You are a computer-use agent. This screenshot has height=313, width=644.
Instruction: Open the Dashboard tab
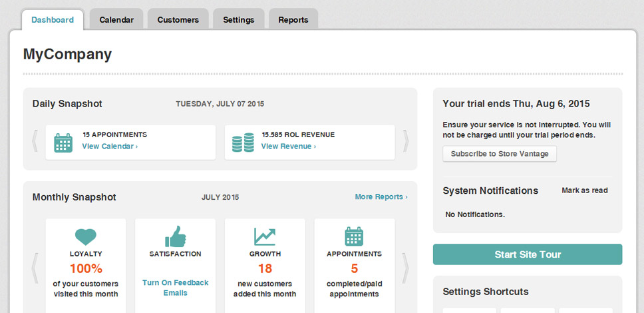pos(53,20)
